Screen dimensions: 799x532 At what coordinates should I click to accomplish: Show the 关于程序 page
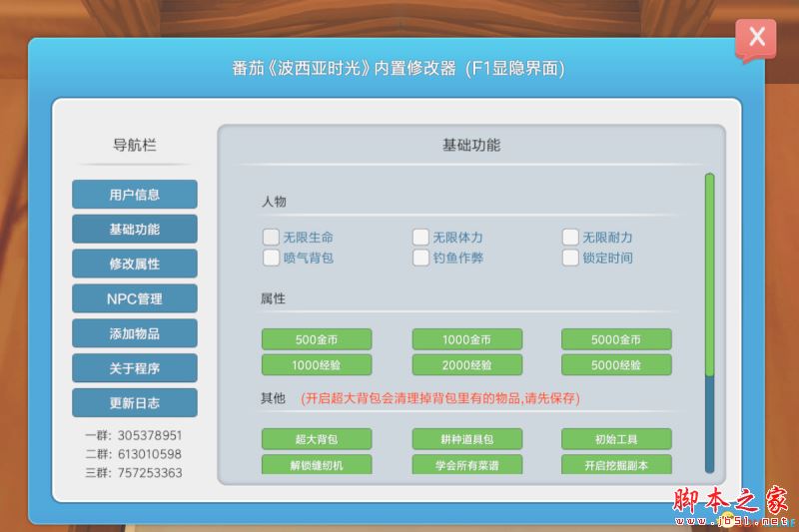point(135,368)
